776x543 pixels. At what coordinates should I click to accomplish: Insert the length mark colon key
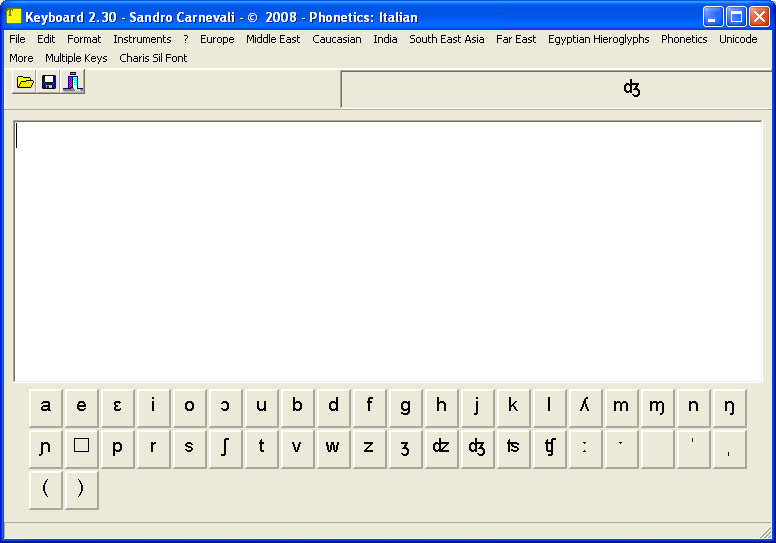coord(585,449)
